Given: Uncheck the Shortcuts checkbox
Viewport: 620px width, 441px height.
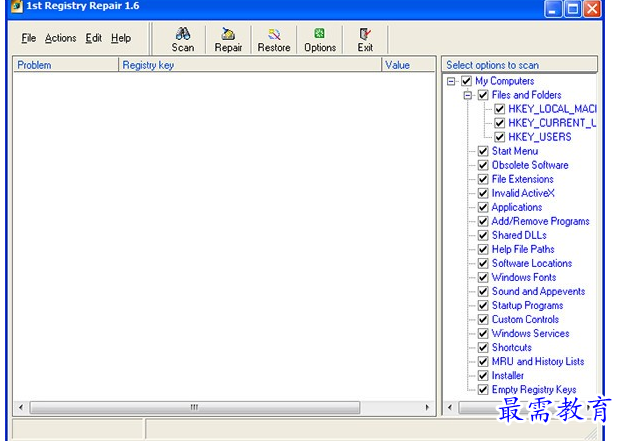Looking at the screenshot, I should (483, 348).
